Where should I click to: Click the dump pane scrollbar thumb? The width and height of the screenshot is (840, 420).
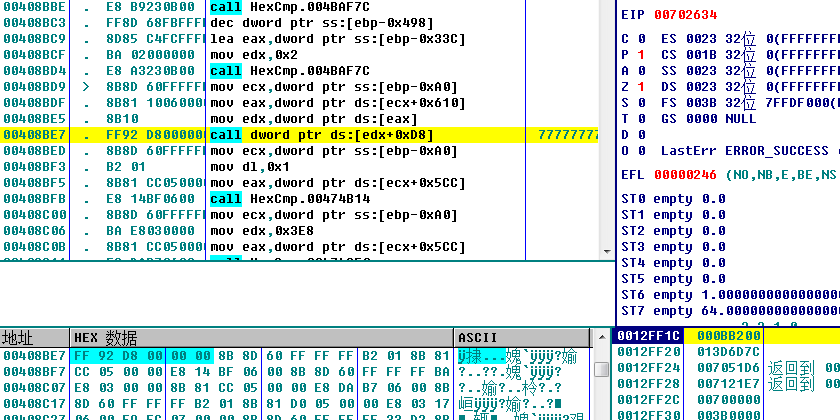tap(602, 370)
